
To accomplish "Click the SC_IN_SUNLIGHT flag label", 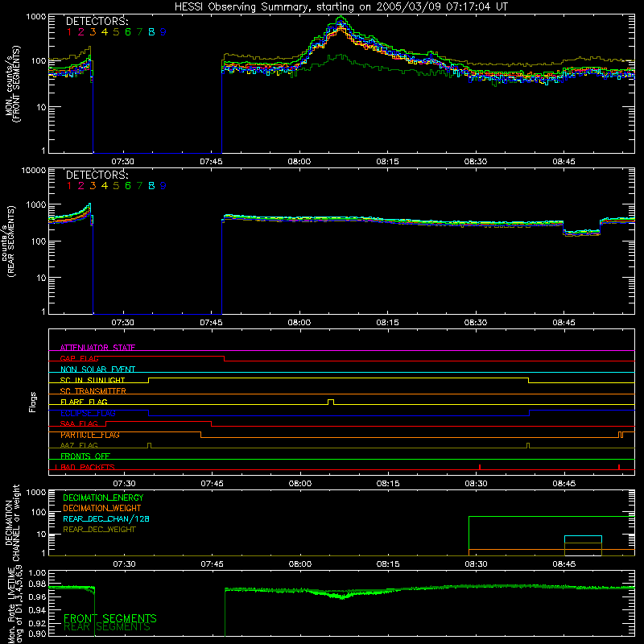I will 93,380.
